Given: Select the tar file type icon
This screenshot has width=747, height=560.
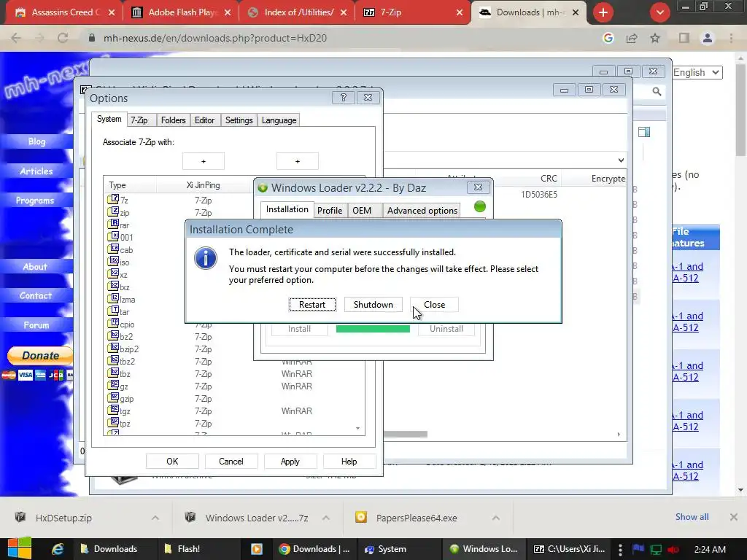Looking at the screenshot, I should (113, 311).
